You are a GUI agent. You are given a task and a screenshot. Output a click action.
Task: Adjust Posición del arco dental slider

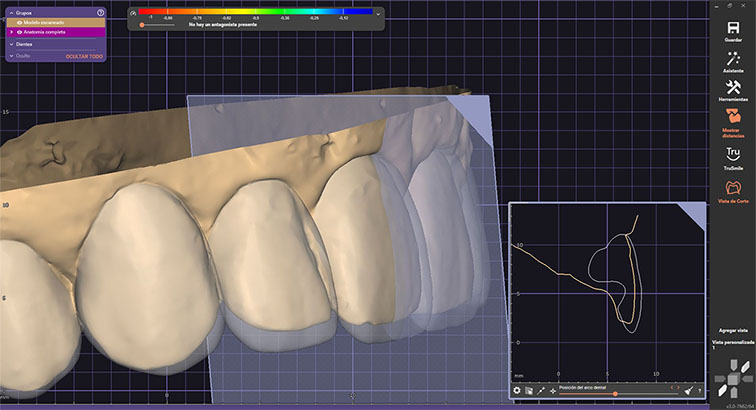pos(614,393)
